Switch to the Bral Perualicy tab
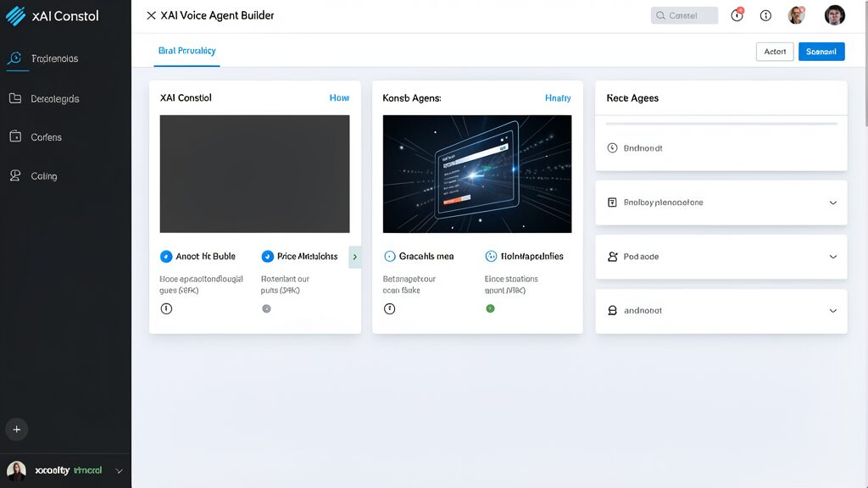The image size is (868, 488). point(187,51)
